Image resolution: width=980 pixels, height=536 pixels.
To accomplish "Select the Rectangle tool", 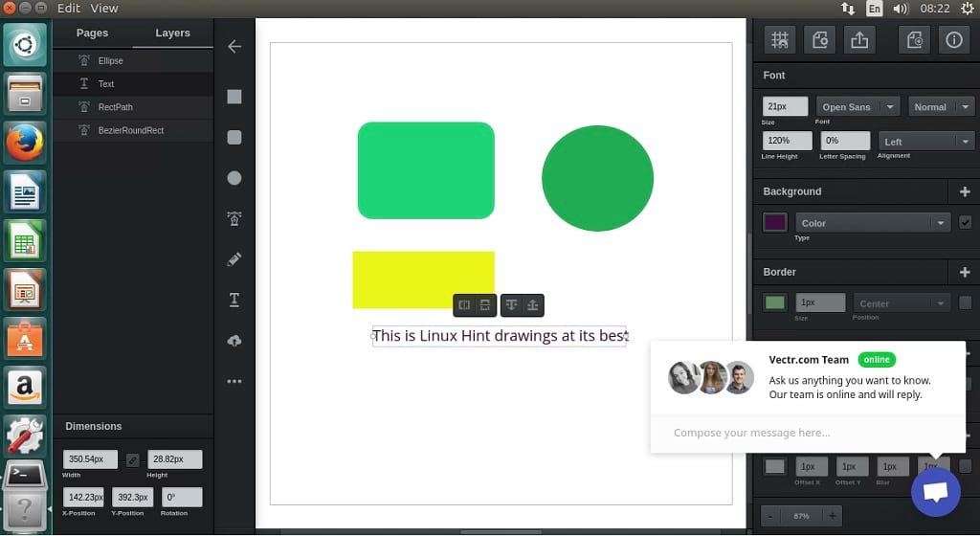I will tap(234, 97).
